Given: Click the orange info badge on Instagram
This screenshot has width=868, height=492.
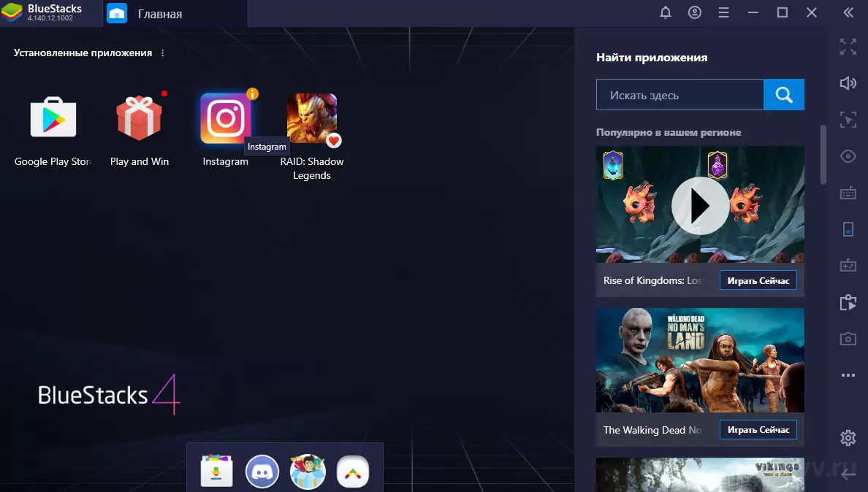Looking at the screenshot, I should [x=252, y=93].
